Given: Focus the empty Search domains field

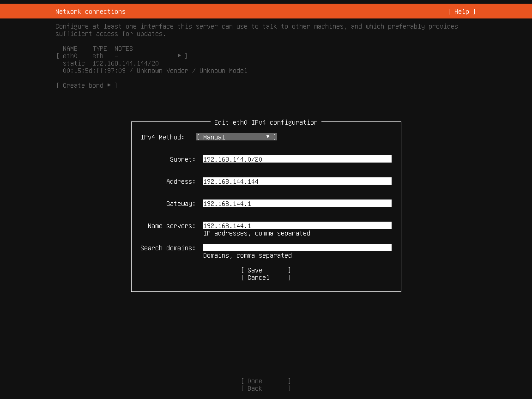Looking at the screenshot, I should pos(297,248).
